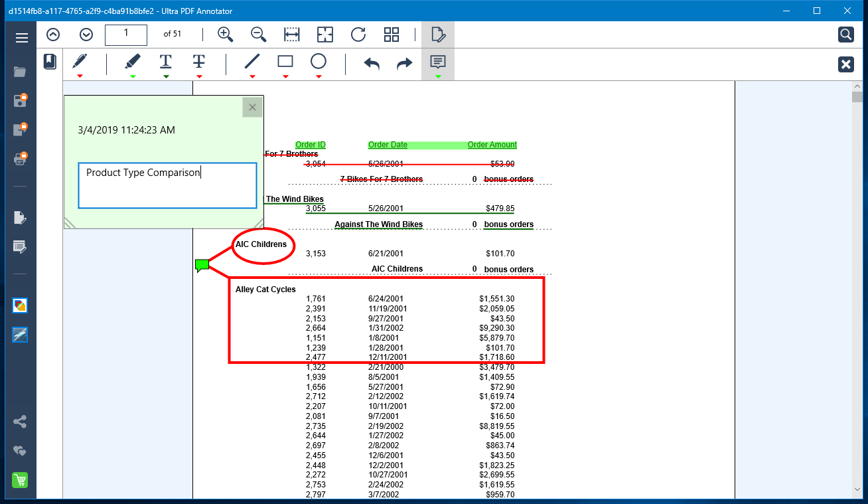Click the note timestamp "3/4/2019 11:24:23 AM"

point(127,130)
